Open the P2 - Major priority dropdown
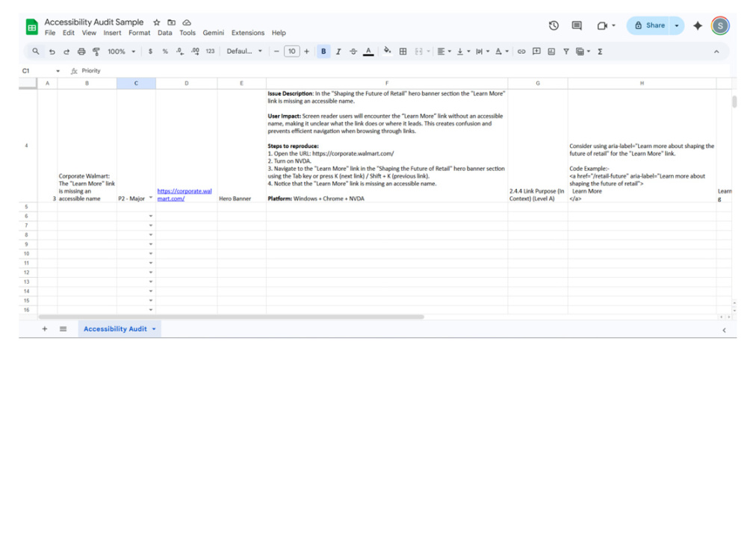The image size is (747, 560). tap(151, 198)
